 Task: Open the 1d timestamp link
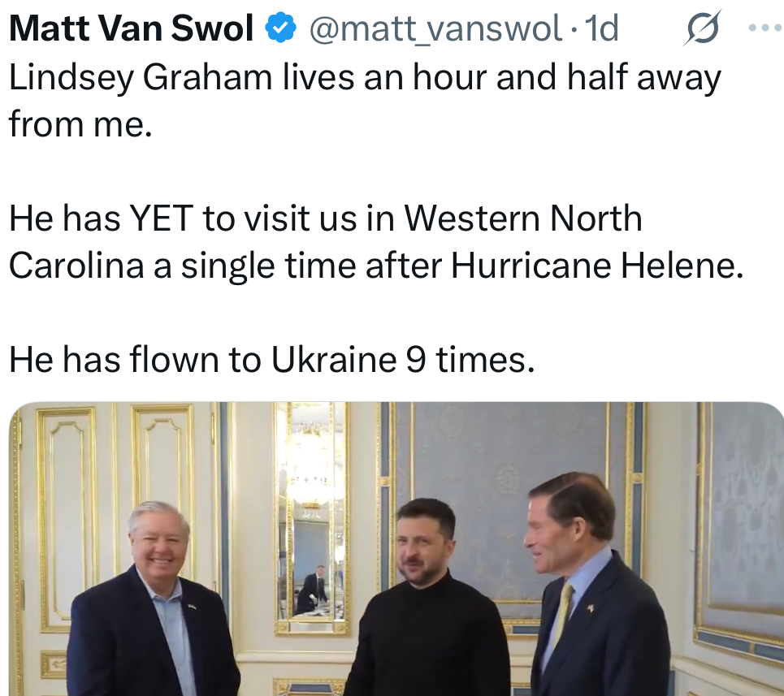click(602, 30)
